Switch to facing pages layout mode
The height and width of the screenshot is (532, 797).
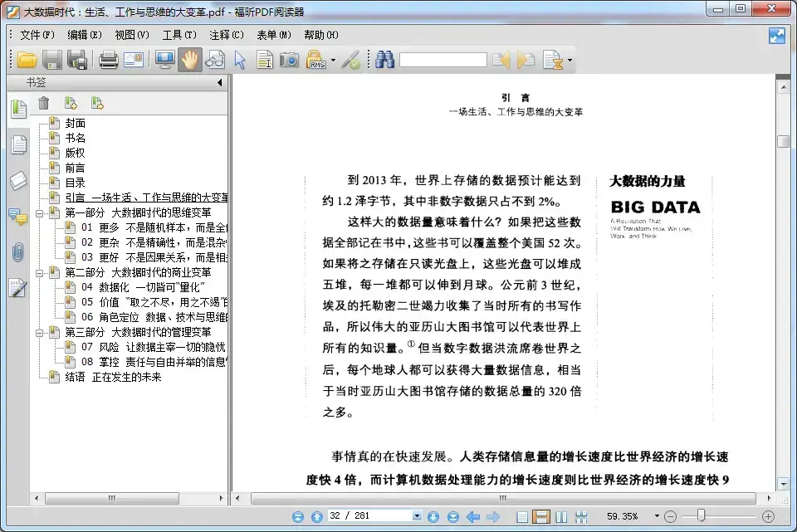[x=561, y=517]
